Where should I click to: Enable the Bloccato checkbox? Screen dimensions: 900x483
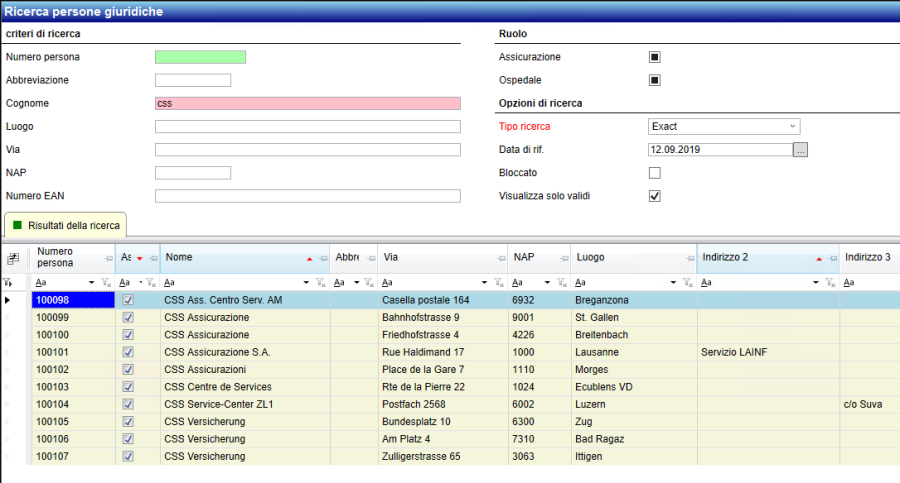[x=655, y=173]
